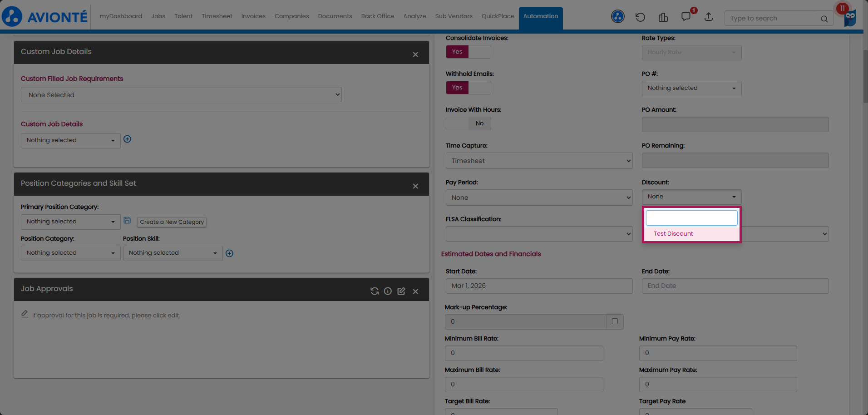Click the history/recent refresh icon in header
The image size is (868, 415).
coord(640,17)
